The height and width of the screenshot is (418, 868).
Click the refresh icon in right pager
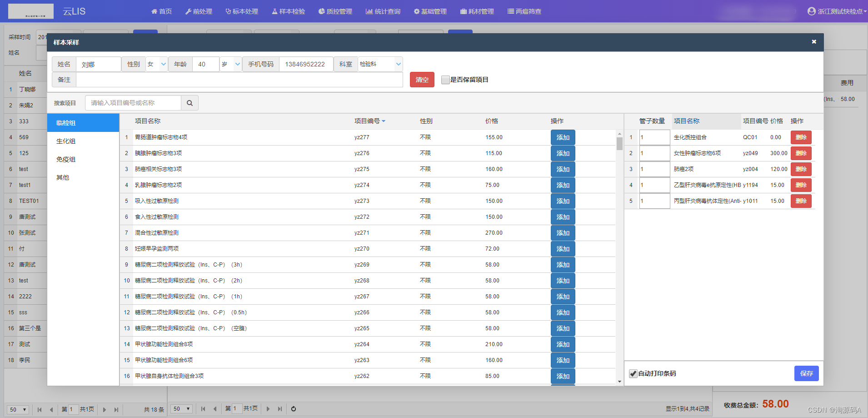(x=294, y=409)
